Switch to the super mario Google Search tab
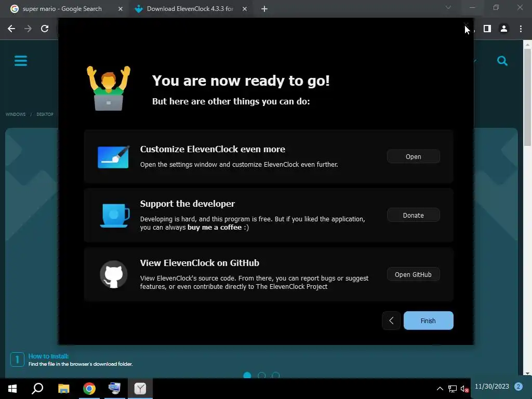This screenshot has width=532, height=399. [62, 9]
